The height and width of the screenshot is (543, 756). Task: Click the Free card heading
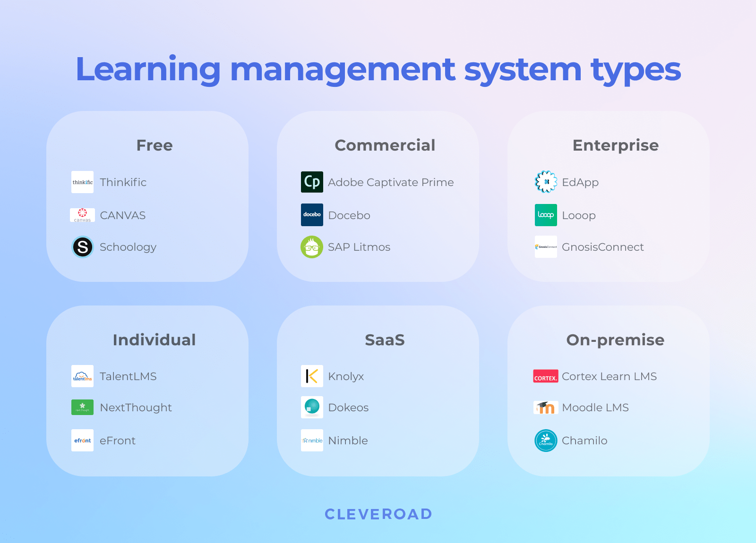tap(155, 145)
